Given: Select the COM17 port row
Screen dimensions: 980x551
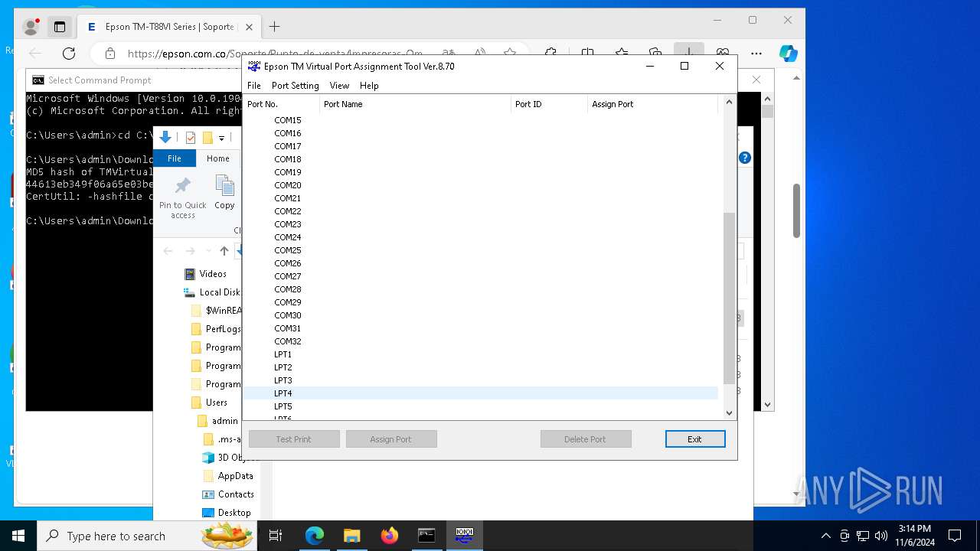Looking at the screenshot, I should [x=481, y=146].
